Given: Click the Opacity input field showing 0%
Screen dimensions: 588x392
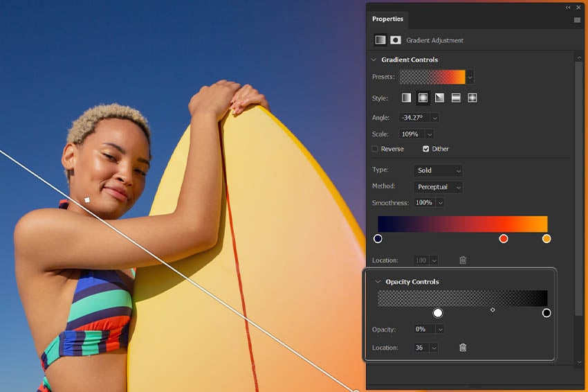Looking at the screenshot, I should click(x=425, y=329).
